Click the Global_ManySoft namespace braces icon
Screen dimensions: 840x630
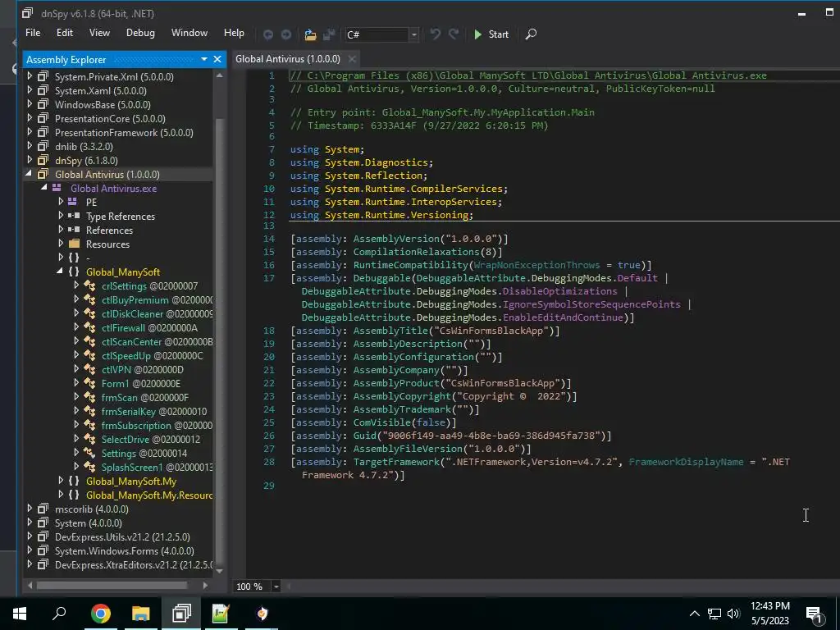pos(75,272)
